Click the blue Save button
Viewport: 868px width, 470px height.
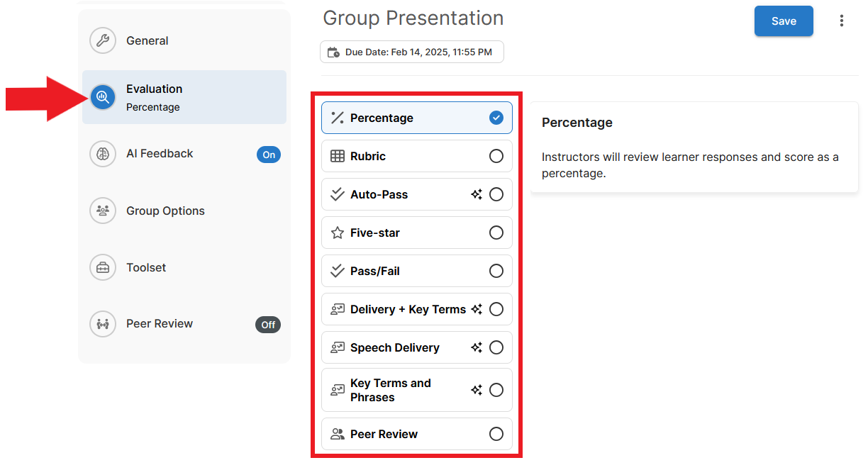[x=784, y=21]
